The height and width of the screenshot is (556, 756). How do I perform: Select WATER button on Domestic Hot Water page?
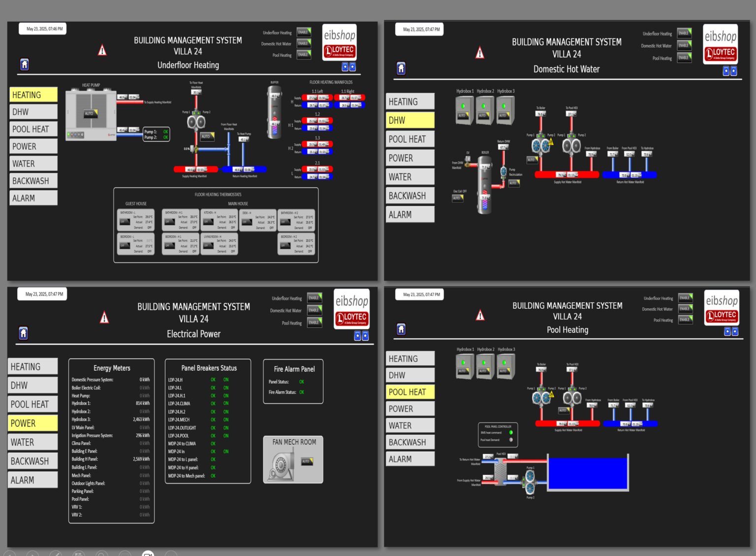point(410,177)
